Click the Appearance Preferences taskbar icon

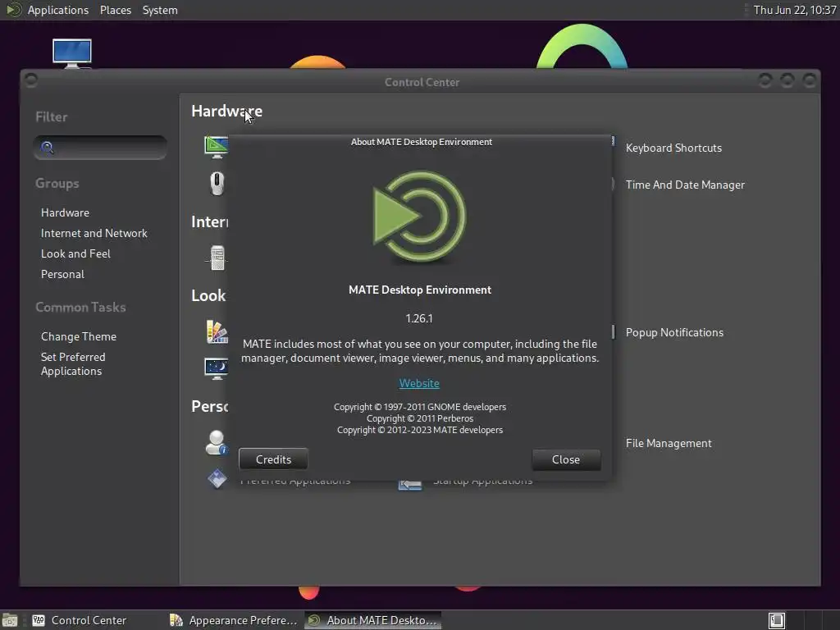click(x=176, y=620)
